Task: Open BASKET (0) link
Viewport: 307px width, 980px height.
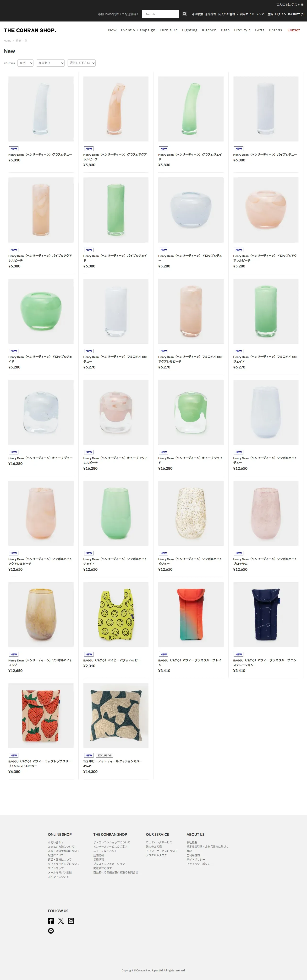Action: coord(296,14)
